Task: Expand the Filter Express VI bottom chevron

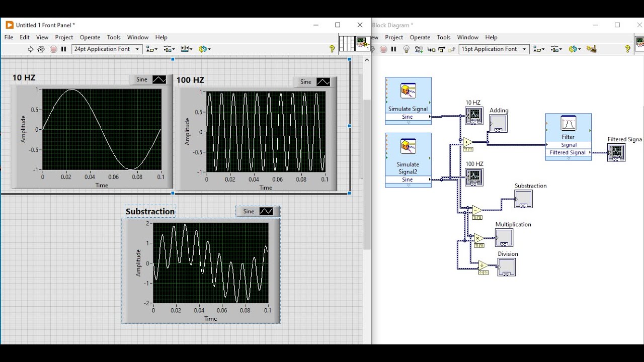Action: pos(569,158)
